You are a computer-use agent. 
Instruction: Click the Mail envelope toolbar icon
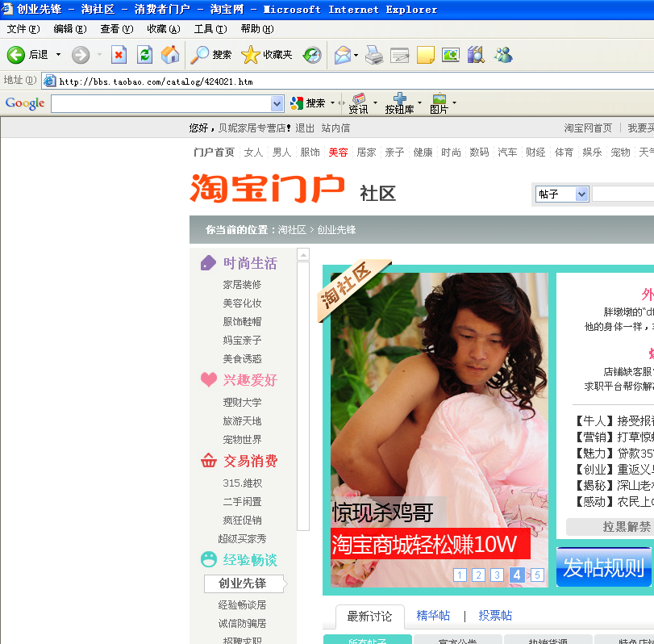click(x=343, y=55)
